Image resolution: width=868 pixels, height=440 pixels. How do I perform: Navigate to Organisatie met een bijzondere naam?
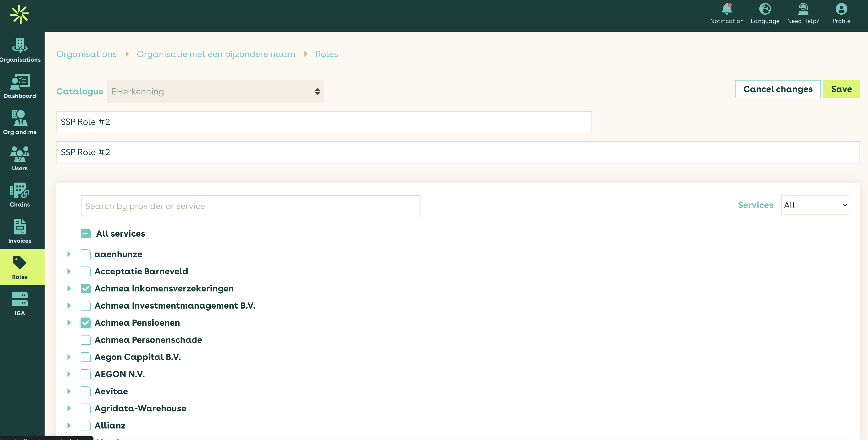click(216, 54)
